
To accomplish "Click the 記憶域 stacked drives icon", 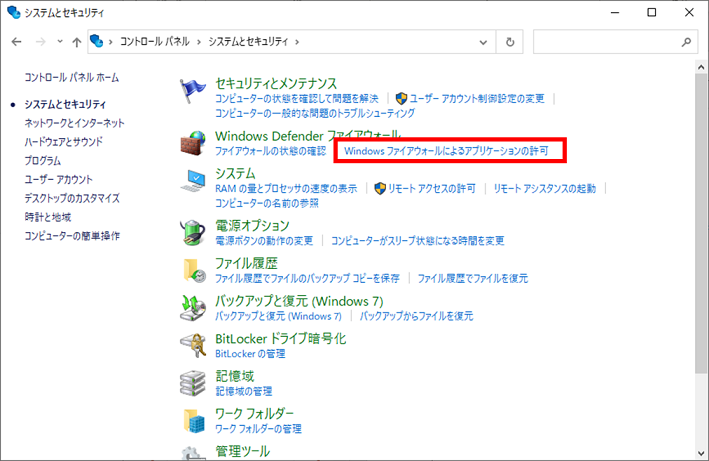I will tap(193, 383).
